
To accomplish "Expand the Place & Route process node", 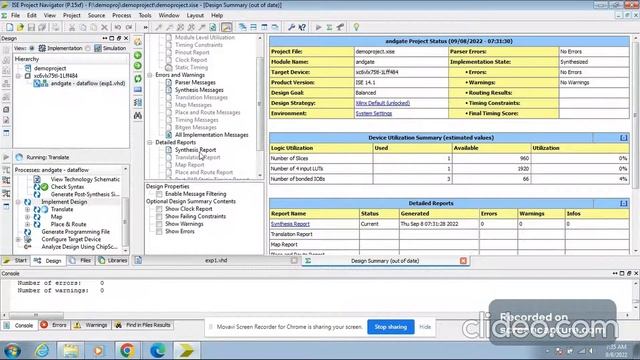I will coord(27,224).
